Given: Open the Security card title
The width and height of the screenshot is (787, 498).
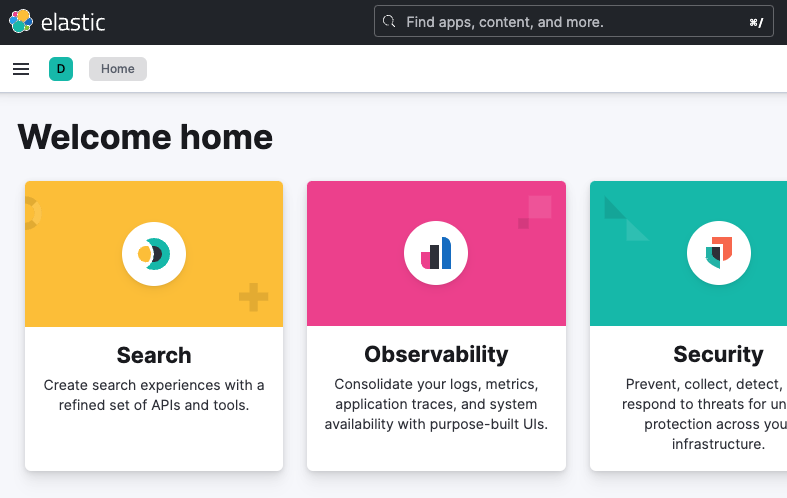Looking at the screenshot, I should tap(718, 354).
